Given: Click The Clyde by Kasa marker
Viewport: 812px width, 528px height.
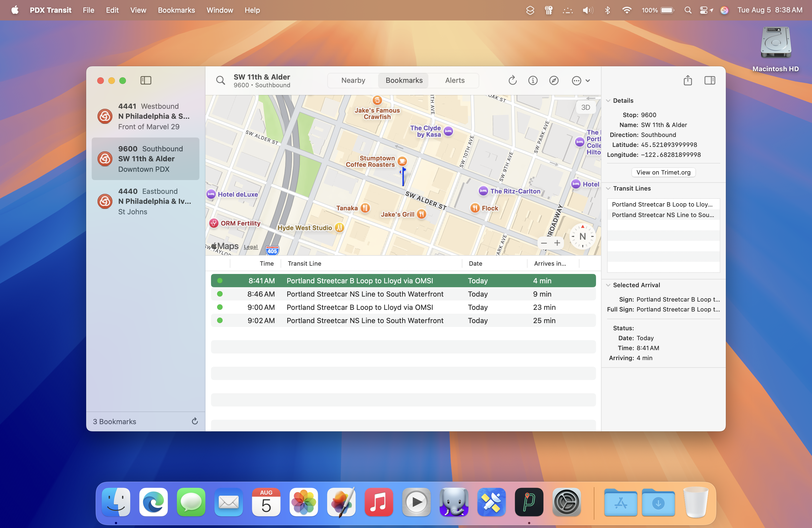Looking at the screenshot, I should (448, 131).
